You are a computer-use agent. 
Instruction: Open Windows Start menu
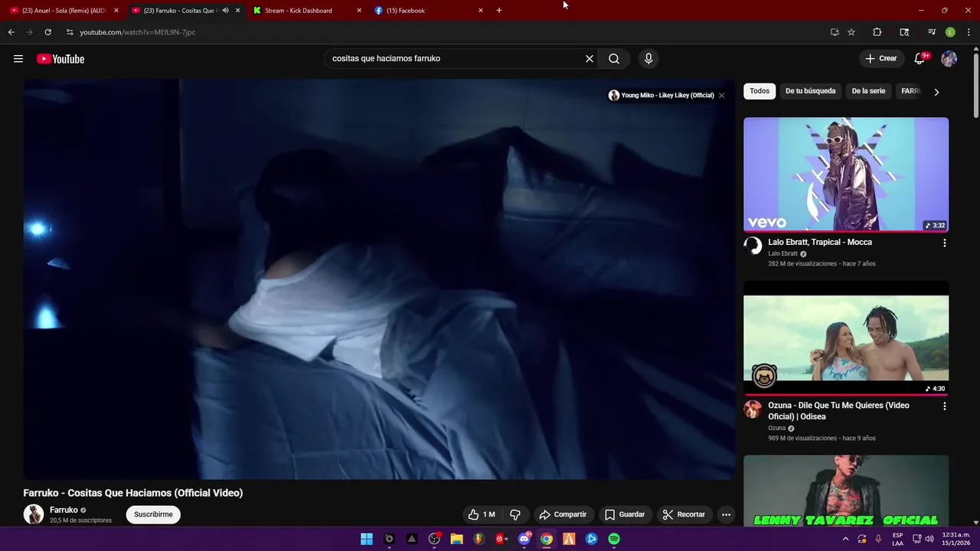click(367, 539)
